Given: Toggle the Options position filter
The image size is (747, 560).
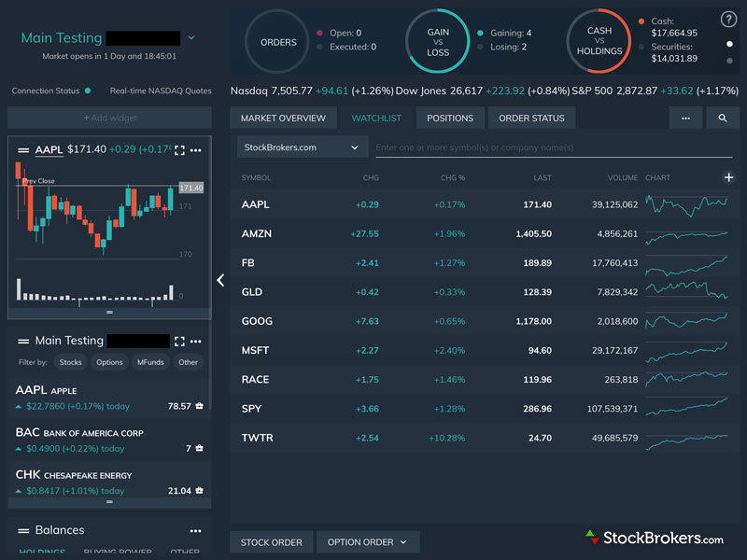Looking at the screenshot, I should click(109, 362).
